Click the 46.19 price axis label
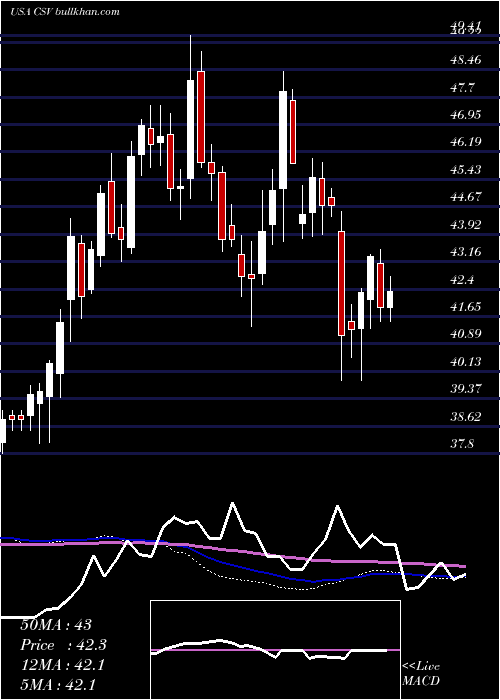This screenshot has width=500, height=700. (x=466, y=142)
